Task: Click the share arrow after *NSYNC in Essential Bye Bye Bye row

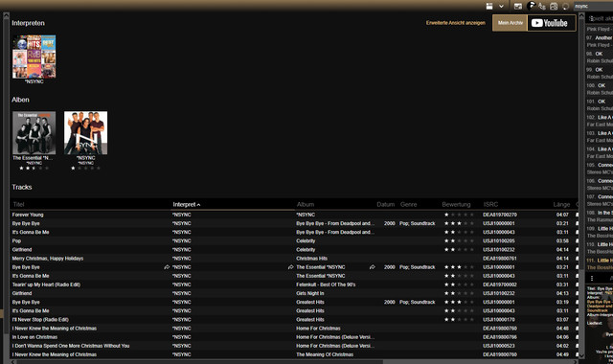Action: click(290, 267)
